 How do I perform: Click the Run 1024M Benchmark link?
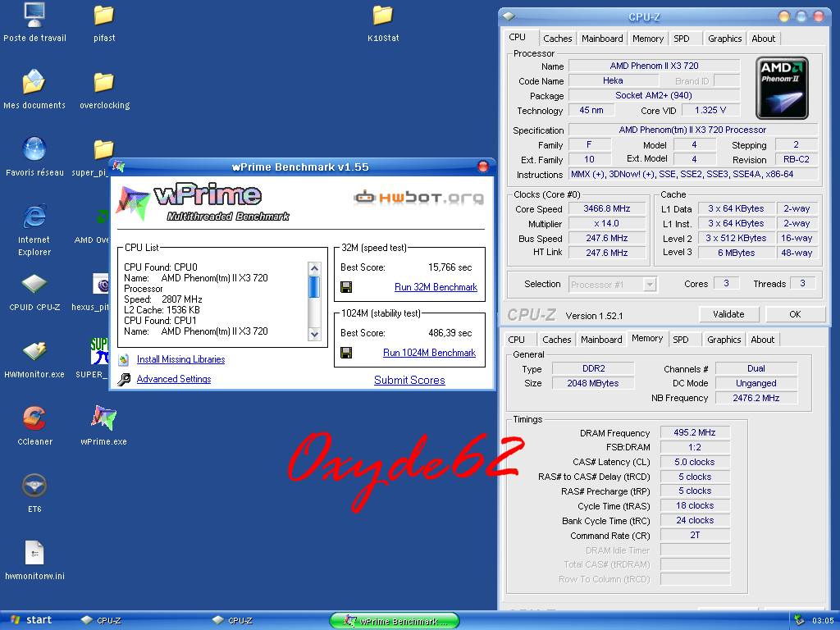[429, 353]
